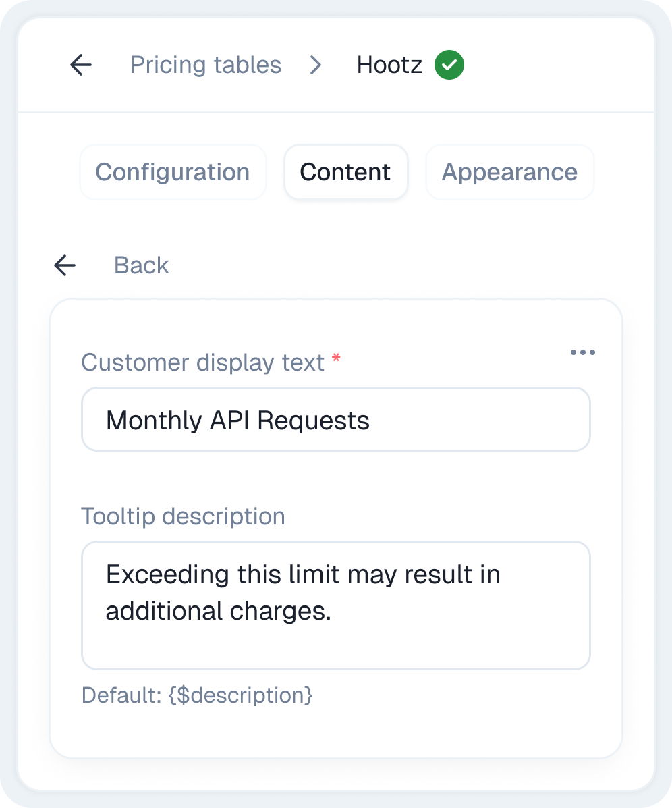Click the Tooltip description label
The image size is (672, 808).
pos(183,516)
